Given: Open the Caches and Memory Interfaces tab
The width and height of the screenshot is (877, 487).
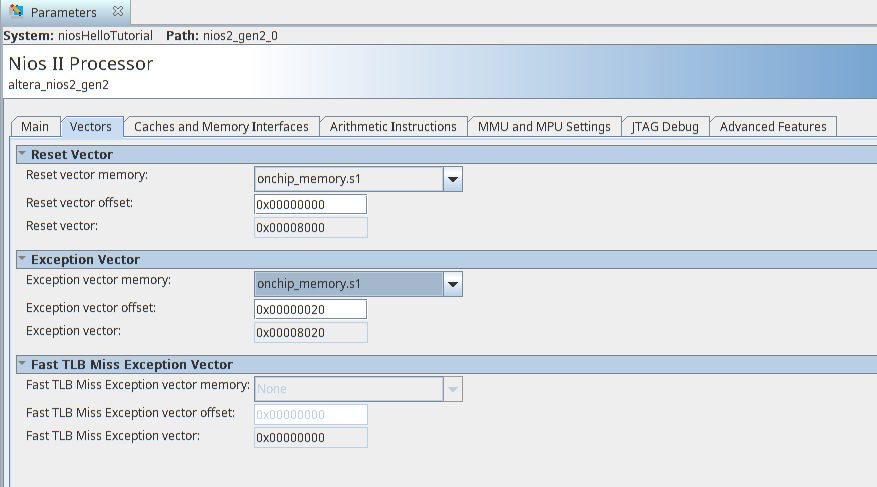Looking at the screenshot, I should coord(221,127).
